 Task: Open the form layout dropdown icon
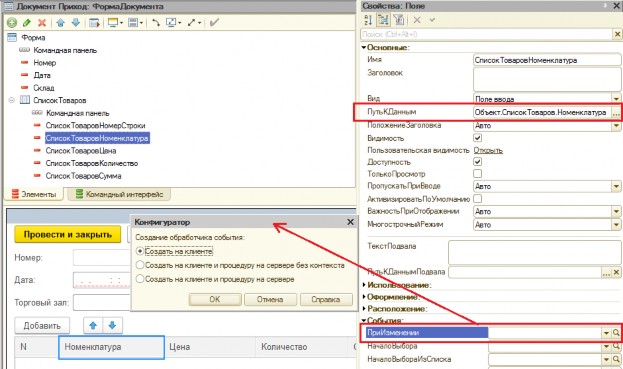click(x=135, y=23)
